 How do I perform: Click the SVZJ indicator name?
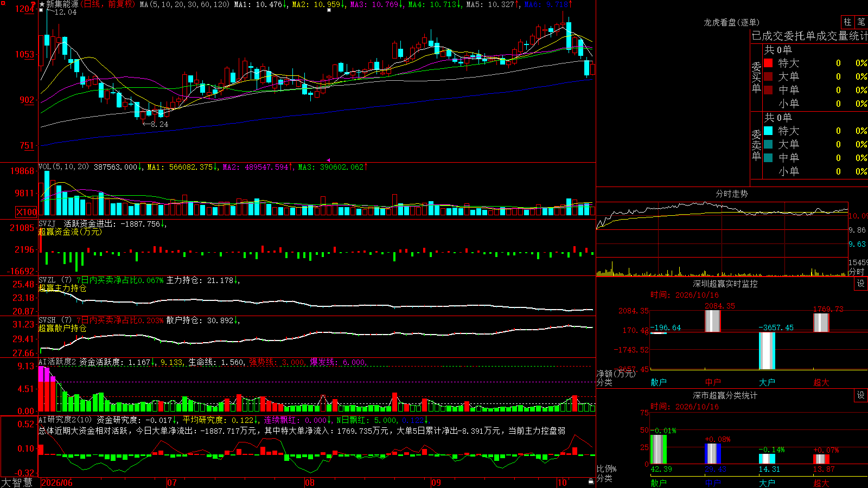(47, 223)
